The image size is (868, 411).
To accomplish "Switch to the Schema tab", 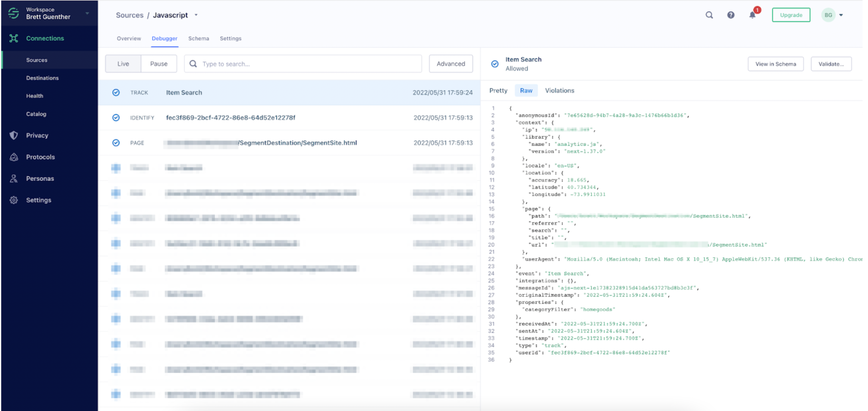I will (199, 38).
